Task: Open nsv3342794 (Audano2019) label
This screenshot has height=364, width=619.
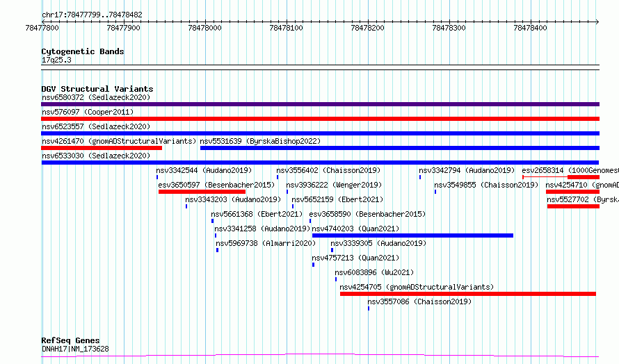Action: [x=467, y=170]
